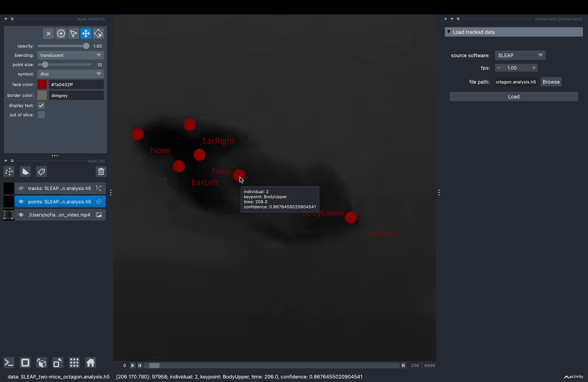Viewport: 588px width, 382px height.
Task: Delete the selected layer via trash icon
Action: click(101, 172)
